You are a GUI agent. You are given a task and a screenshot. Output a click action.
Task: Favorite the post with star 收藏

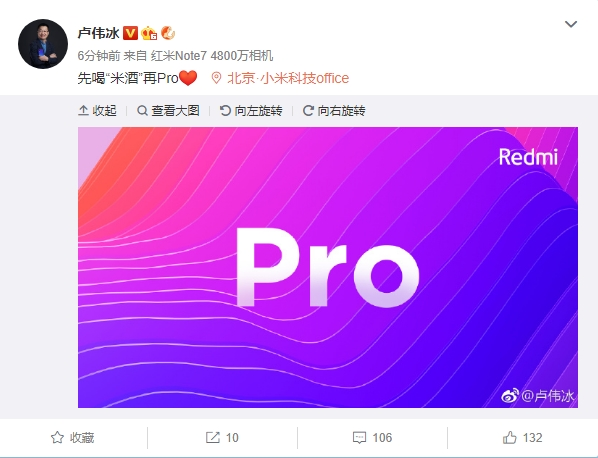click(72, 437)
